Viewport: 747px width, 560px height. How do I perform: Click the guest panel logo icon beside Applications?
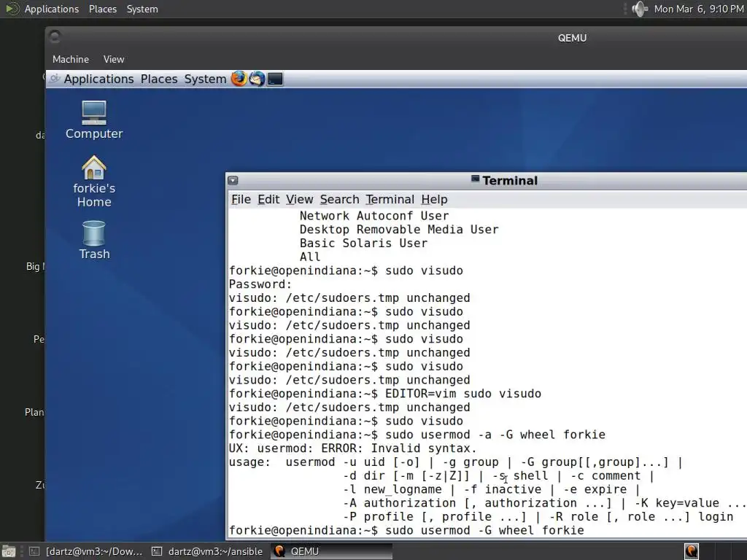pos(55,79)
